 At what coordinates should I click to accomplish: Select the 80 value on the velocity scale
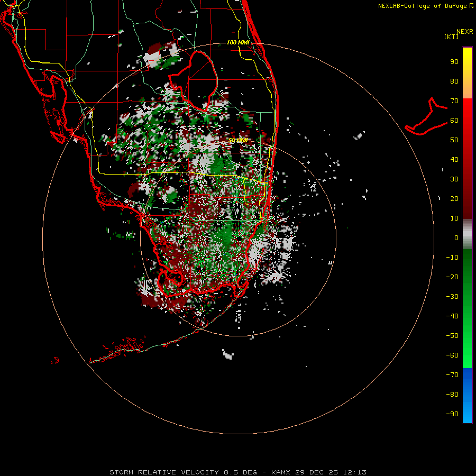(x=454, y=81)
